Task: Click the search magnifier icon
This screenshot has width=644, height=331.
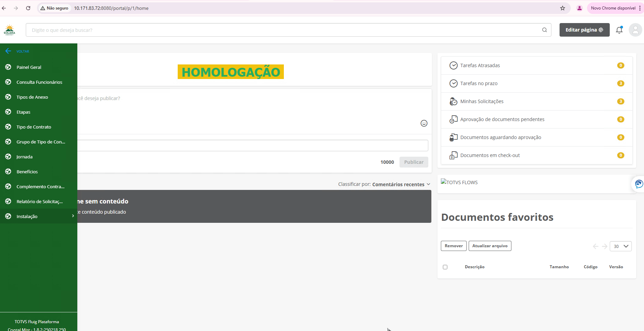Action: coord(544,30)
